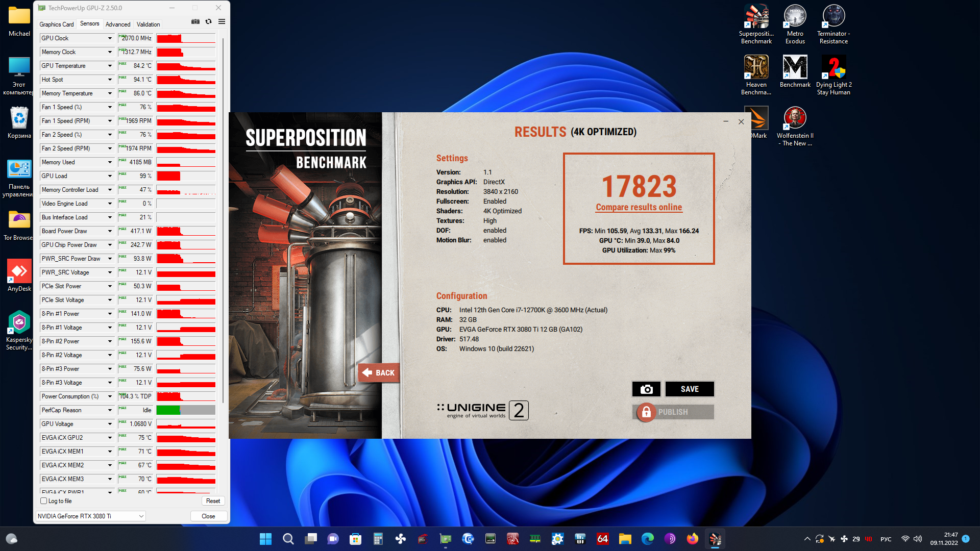The width and height of the screenshot is (980, 551).
Task: Open Windows Start menu on taskbar
Action: click(x=265, y=539)
